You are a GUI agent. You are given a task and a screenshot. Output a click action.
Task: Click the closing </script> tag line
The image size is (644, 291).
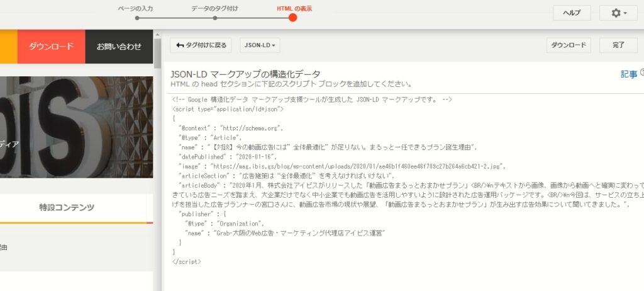pyautogui.click(x=186, y=261)
